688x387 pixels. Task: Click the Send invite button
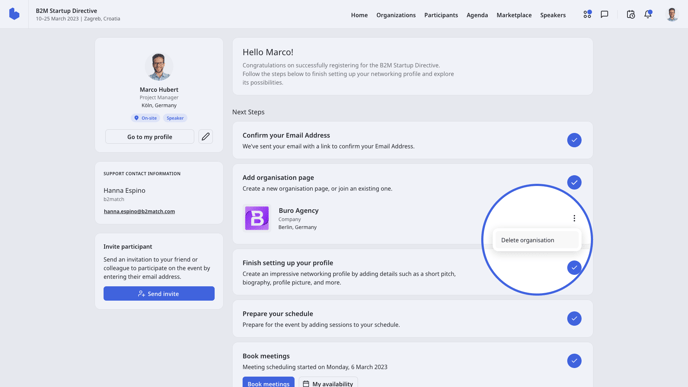[159, 294]
